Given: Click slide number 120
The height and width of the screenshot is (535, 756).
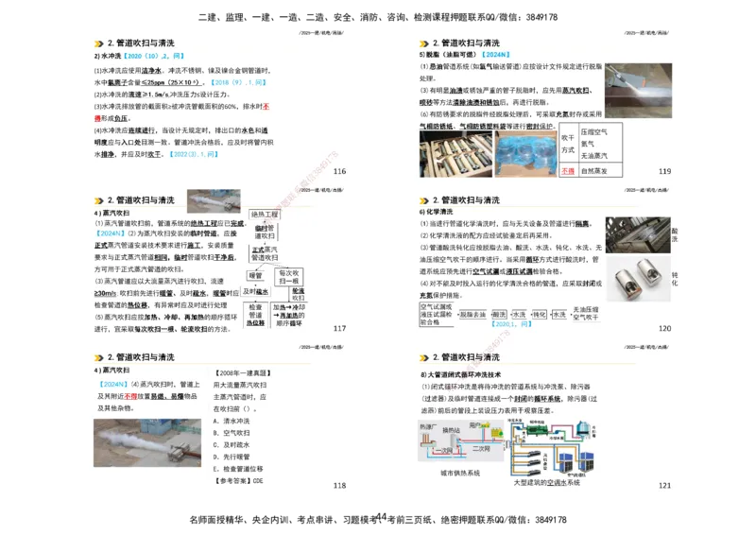Looking at the screenshot, I should (664, 328).
